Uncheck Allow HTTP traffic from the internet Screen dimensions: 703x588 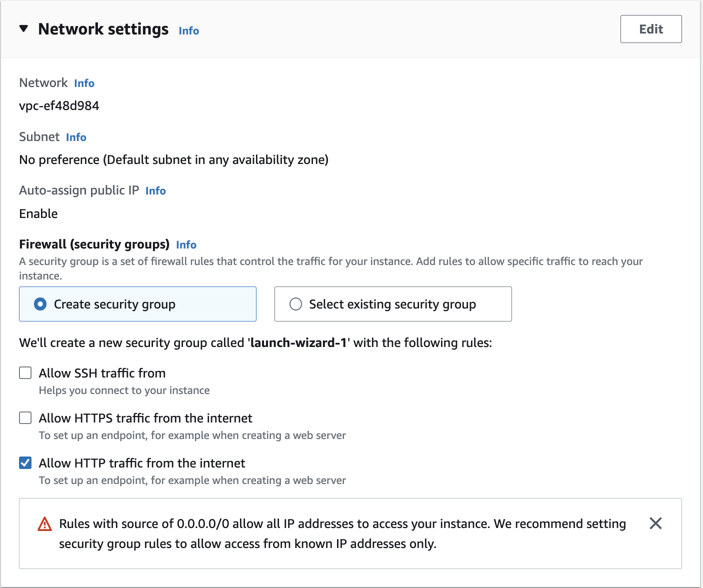tap(25, 462)
